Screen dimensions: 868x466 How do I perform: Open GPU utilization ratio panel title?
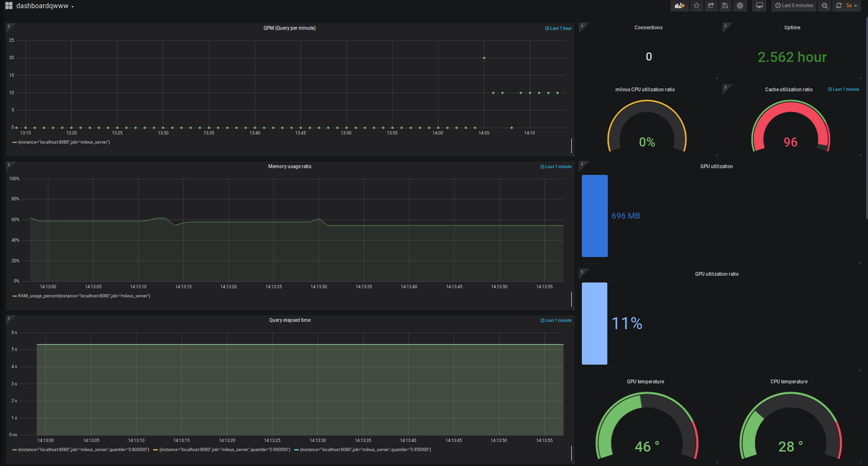click(x=717, y=274)
